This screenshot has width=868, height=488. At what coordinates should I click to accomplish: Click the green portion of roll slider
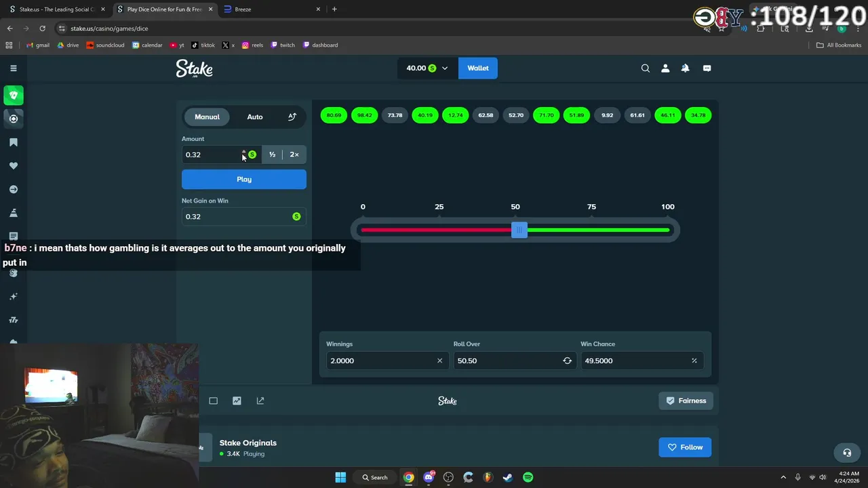click(598, 230)
